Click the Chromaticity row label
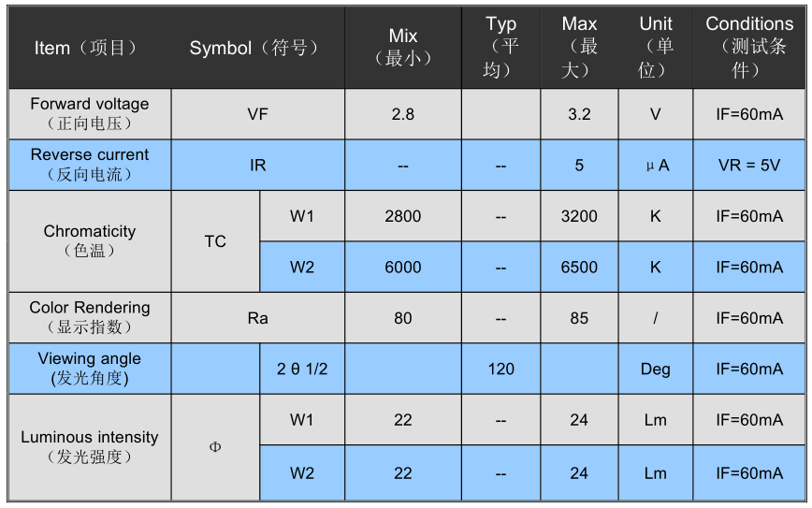The width and height of the screenshot is (812, 508). pos(89,240)
